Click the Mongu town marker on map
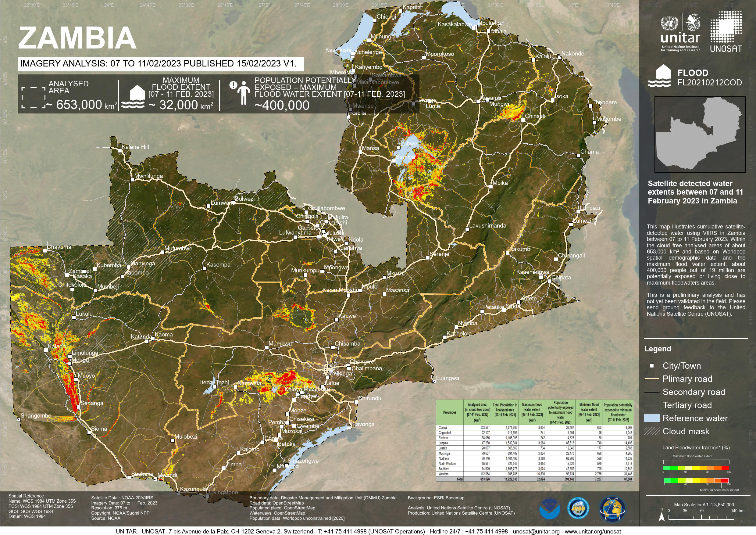756x535 pixels. pos(70,364)
